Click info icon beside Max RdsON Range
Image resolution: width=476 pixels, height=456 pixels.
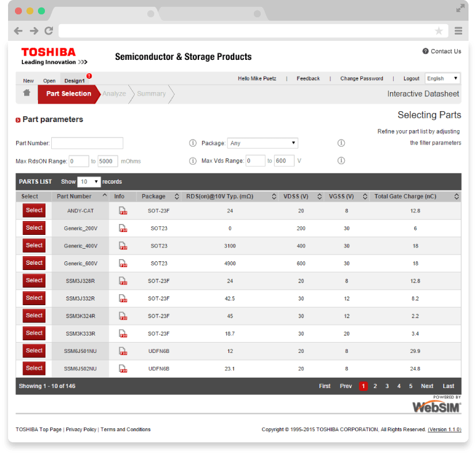point(193,161)
